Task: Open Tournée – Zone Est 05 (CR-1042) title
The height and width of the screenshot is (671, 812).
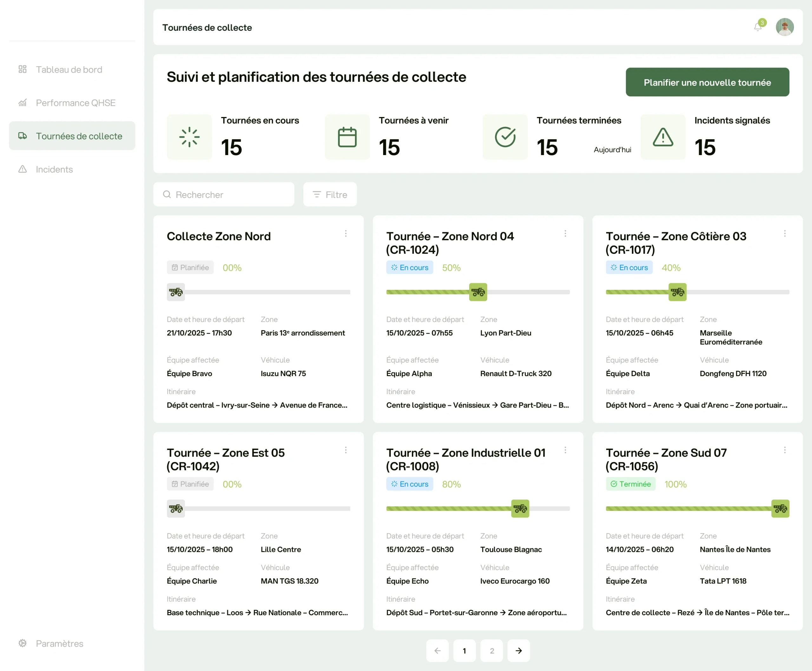Action: pos(226,459)
